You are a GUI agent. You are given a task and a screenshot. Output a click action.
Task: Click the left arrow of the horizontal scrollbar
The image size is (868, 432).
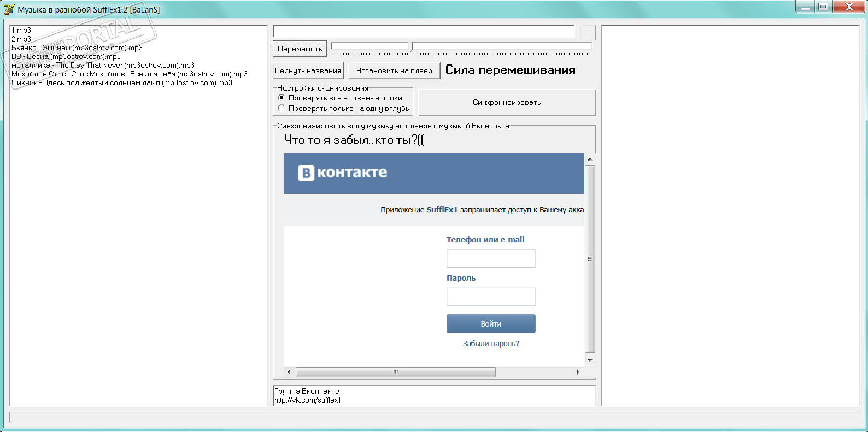coord(289,372)
